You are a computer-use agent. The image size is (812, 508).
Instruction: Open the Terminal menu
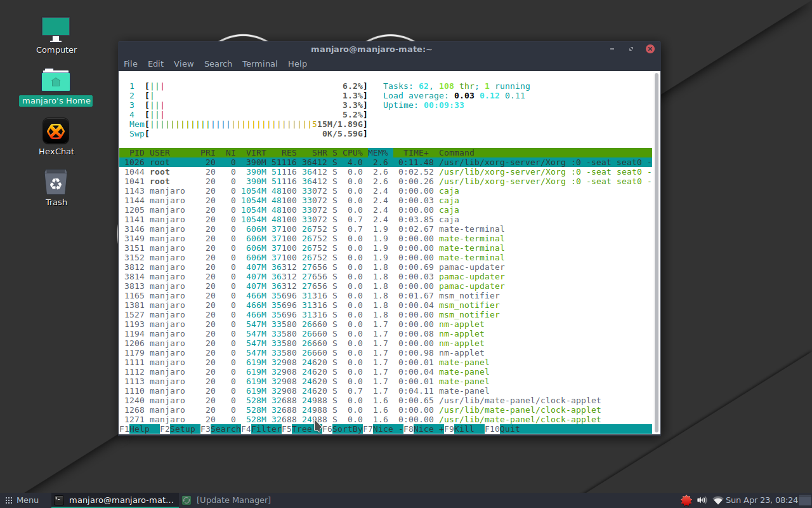tap(259, 63)
